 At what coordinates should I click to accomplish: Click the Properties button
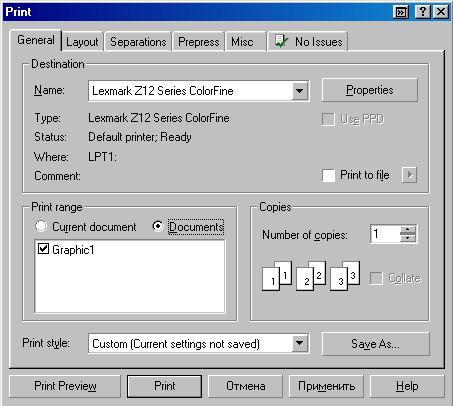pos(370,90)
